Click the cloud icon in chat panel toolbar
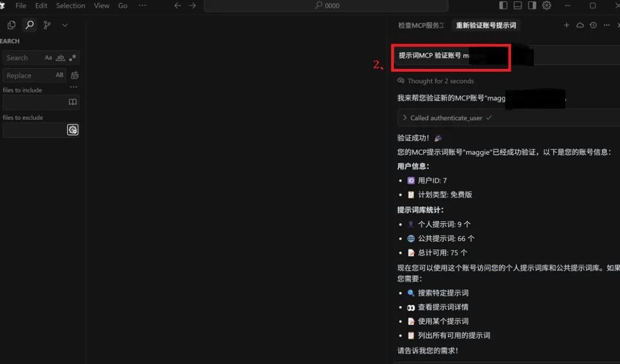Screen dimensions: 620x364 point(580,25)
